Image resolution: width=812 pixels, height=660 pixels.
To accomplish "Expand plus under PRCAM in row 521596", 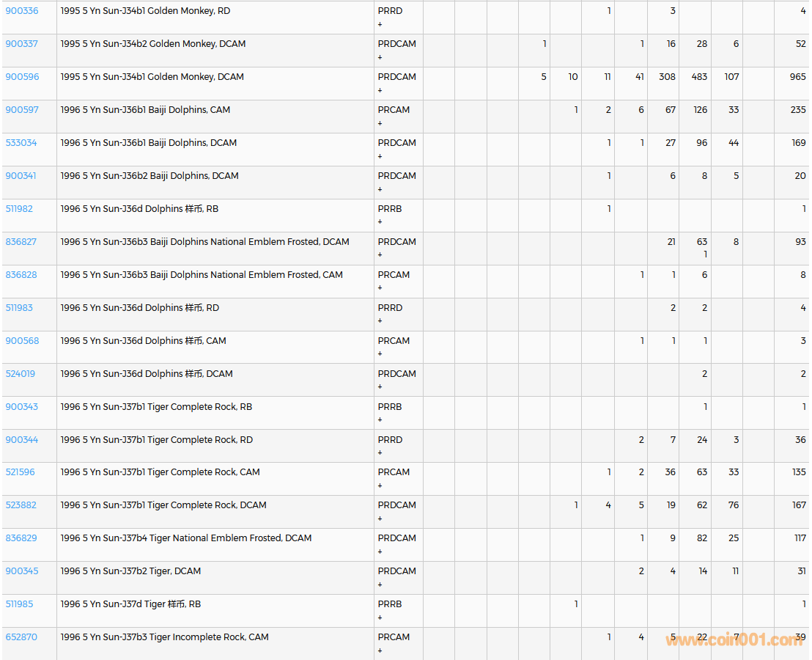I will 380,485.
